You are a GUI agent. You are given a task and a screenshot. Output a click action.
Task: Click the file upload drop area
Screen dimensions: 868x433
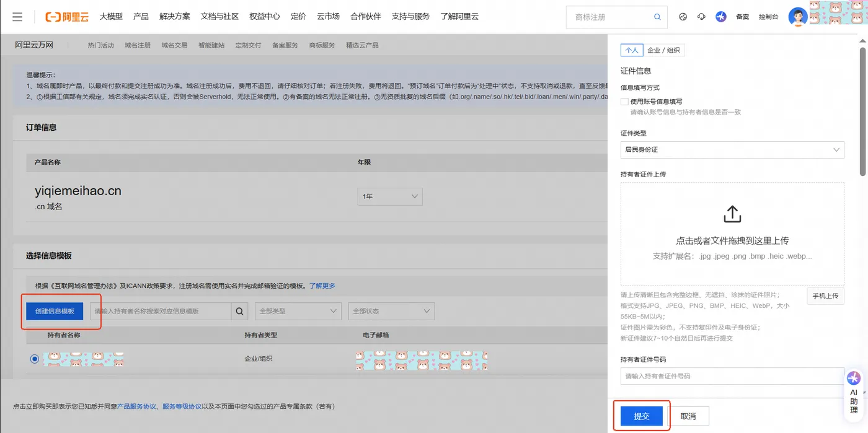pyautogui.click(x=732, y=234)
